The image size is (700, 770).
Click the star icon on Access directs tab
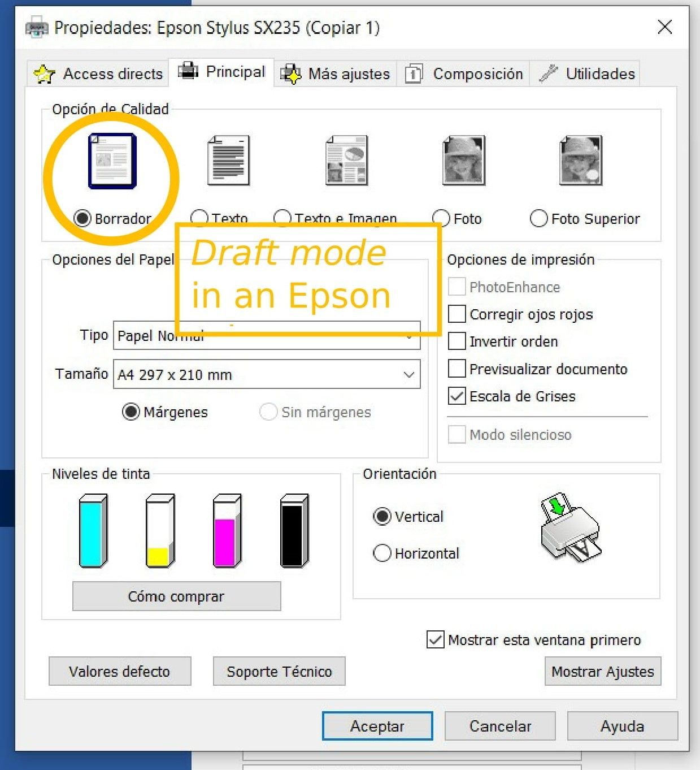click(44, 74)
